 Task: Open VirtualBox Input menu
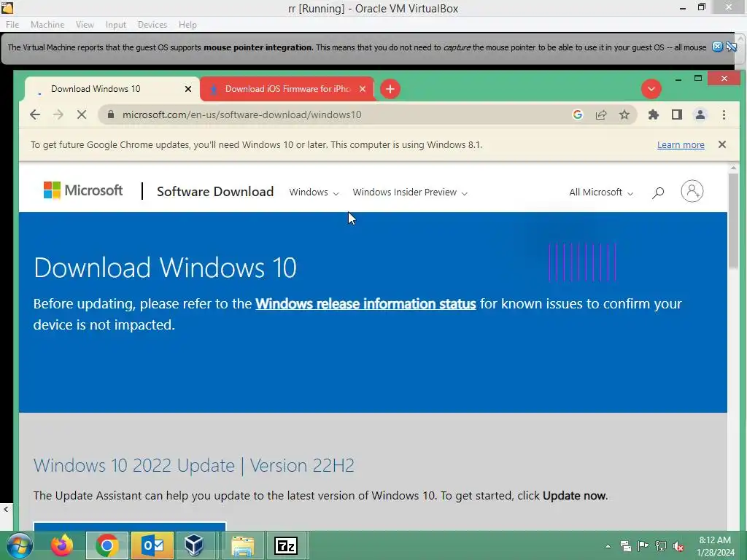(x=116, y=25)
